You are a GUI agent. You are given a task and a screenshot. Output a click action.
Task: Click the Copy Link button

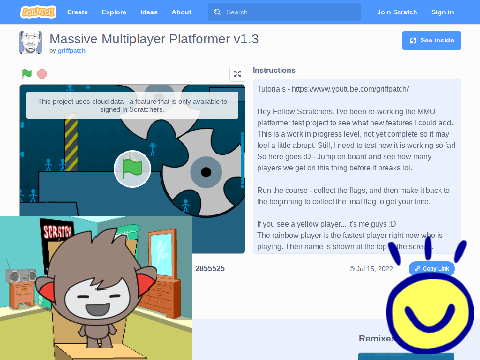coord(432,269)
